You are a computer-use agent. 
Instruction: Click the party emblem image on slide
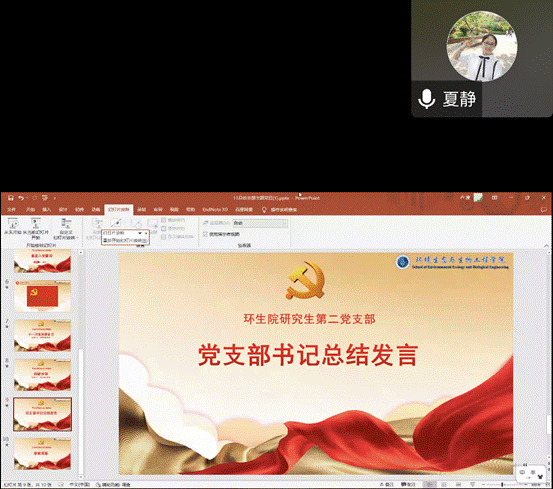tap(305, 280)
